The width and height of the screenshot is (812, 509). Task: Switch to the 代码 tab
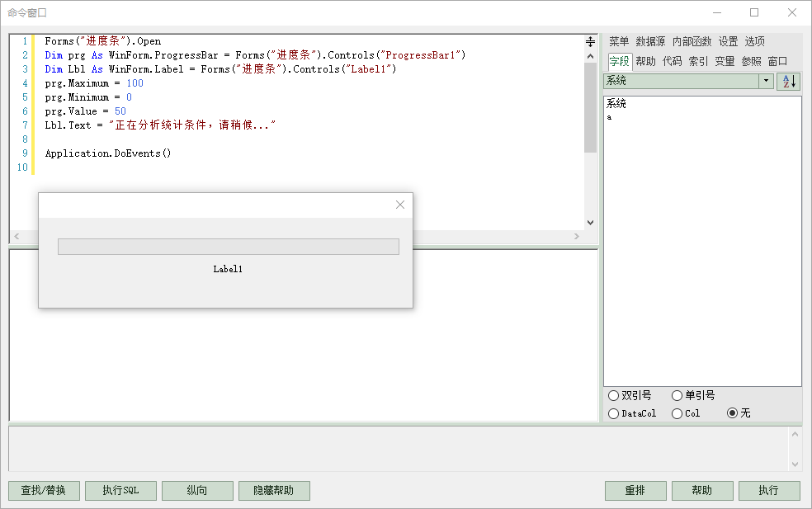point(673,62)
